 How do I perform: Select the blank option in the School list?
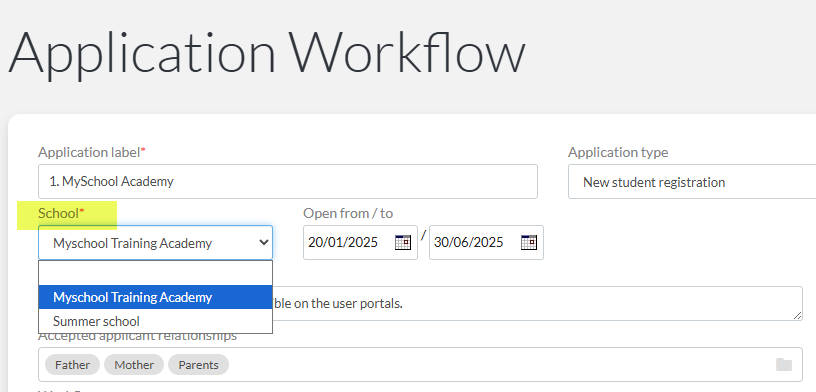point(156,273)
